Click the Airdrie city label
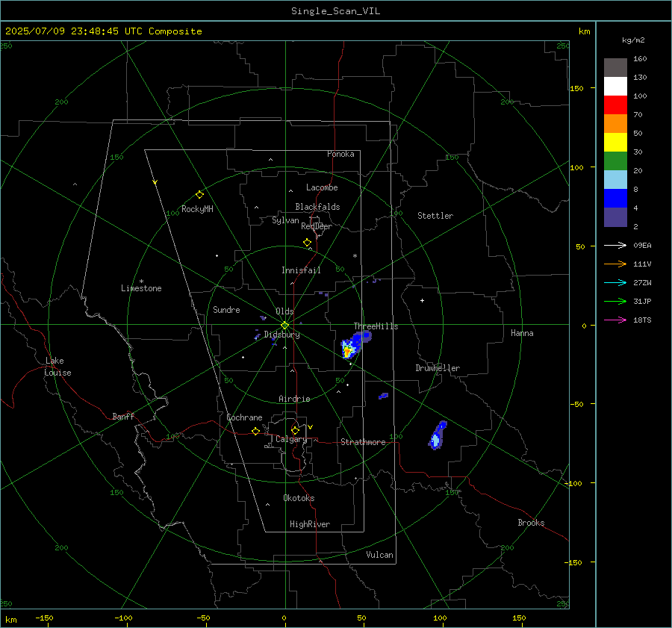 tap(294, 399)
